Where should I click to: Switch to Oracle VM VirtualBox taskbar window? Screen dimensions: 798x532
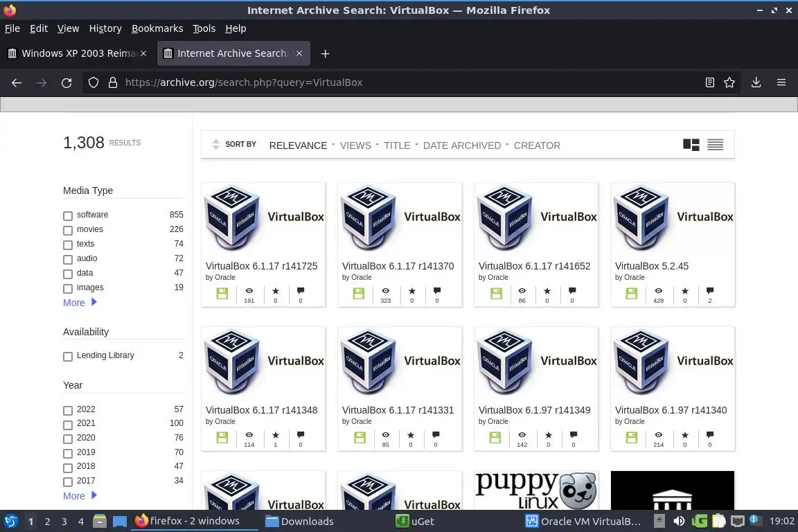click(583, 522)
